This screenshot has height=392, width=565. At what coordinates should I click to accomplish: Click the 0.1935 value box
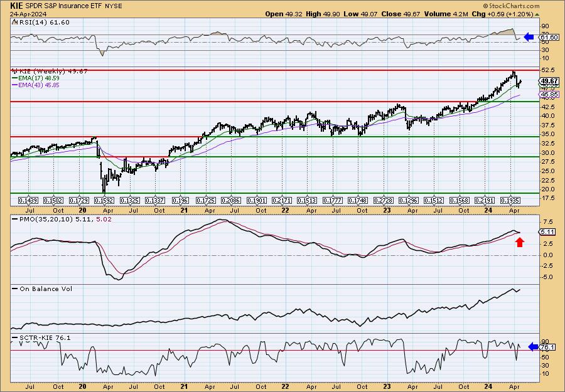tap(510, 200)
